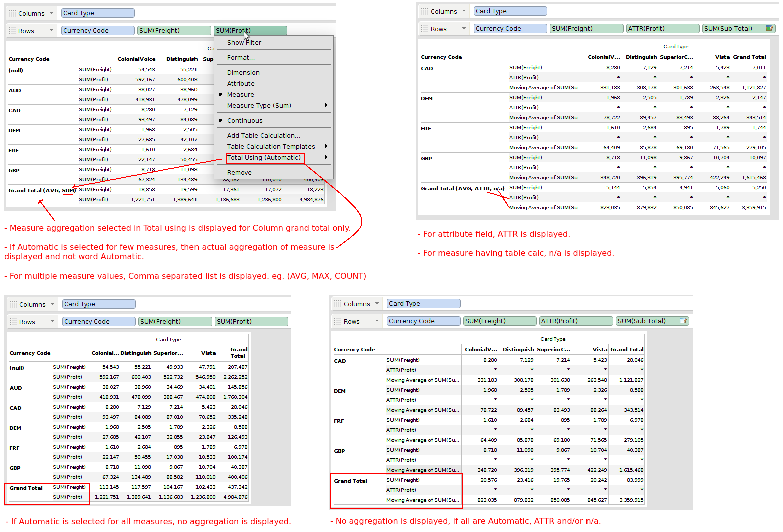Viewport: 783px width, 532px height.
Task: Click the cell value '18,223'
Action: point(315,190)
